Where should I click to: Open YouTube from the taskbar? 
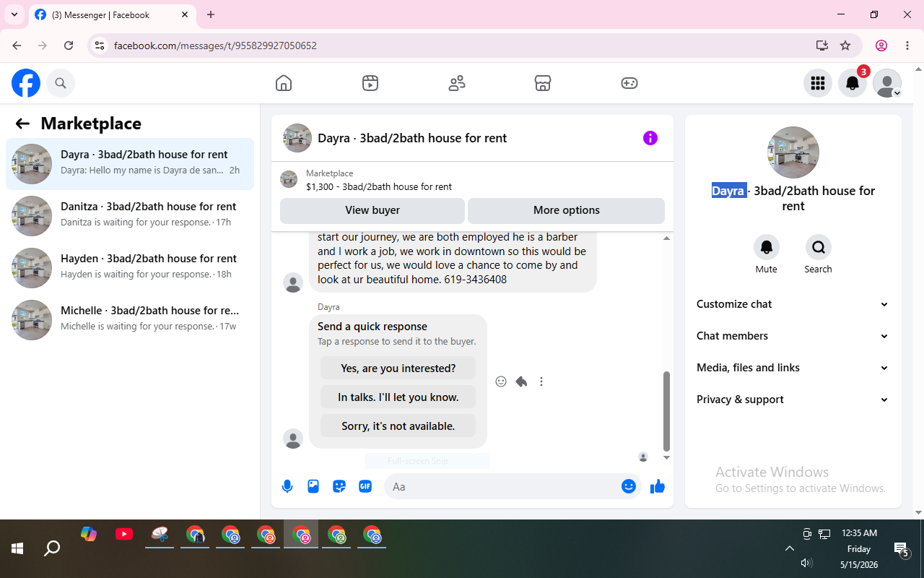(124, 535)
